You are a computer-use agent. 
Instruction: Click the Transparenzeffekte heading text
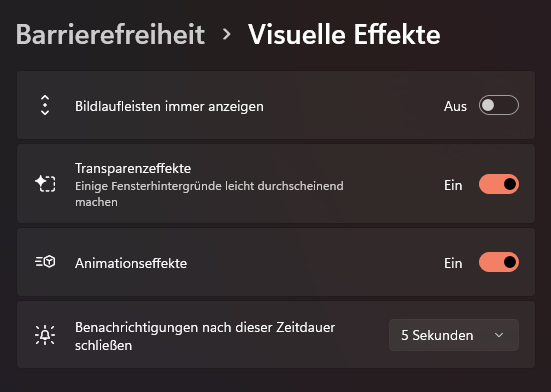(x=133, y=168)
